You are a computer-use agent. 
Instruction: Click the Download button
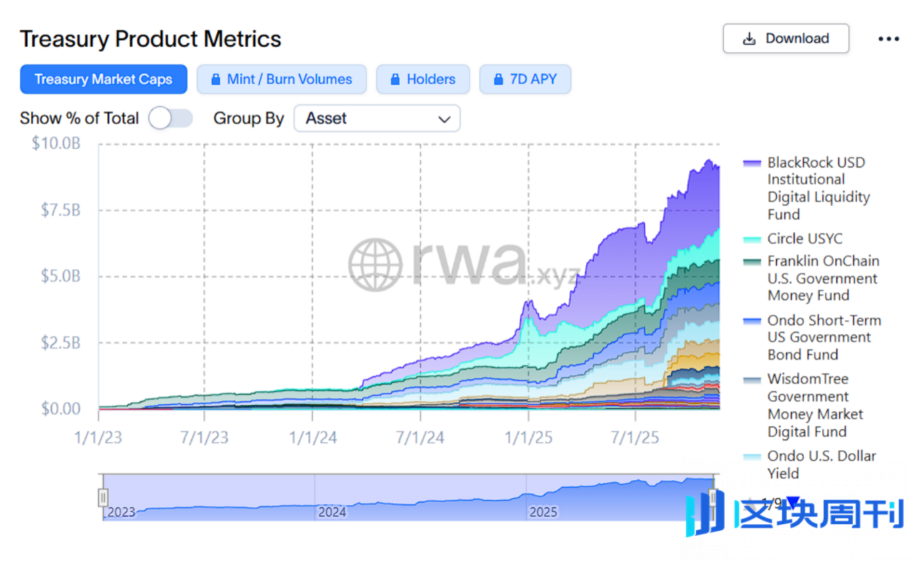tap(786, 39)
